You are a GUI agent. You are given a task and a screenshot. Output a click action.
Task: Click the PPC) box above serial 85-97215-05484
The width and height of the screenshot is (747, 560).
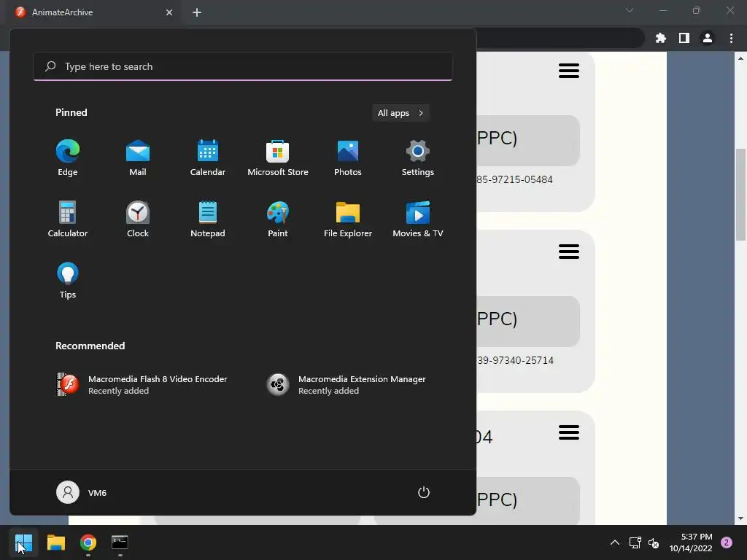point(528,141)
